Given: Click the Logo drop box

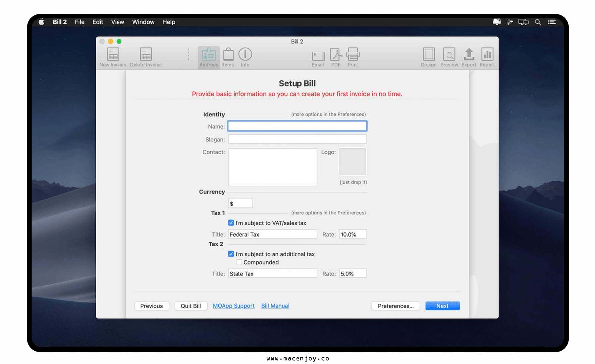Looking at the screenshot, I should pos(353,161).
